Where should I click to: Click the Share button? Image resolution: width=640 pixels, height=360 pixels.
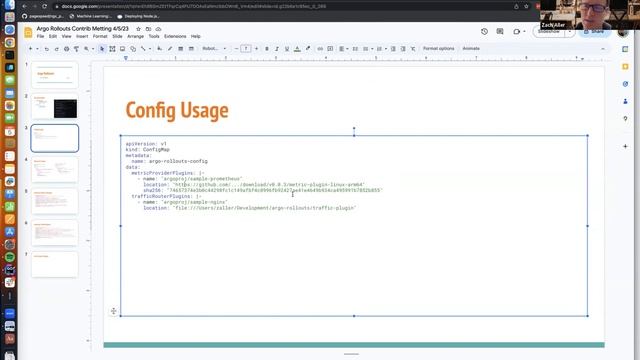pyautogui.click(x=594, y=31)
